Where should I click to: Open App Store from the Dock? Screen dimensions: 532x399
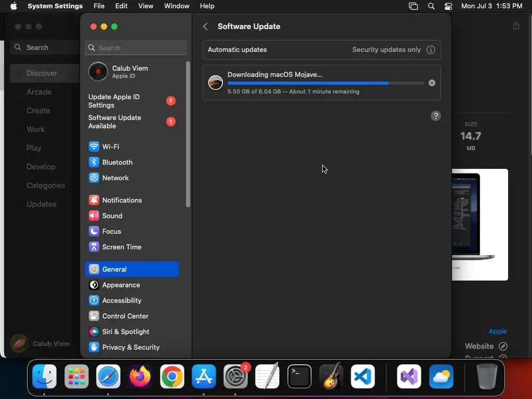(x=204, y=376)
